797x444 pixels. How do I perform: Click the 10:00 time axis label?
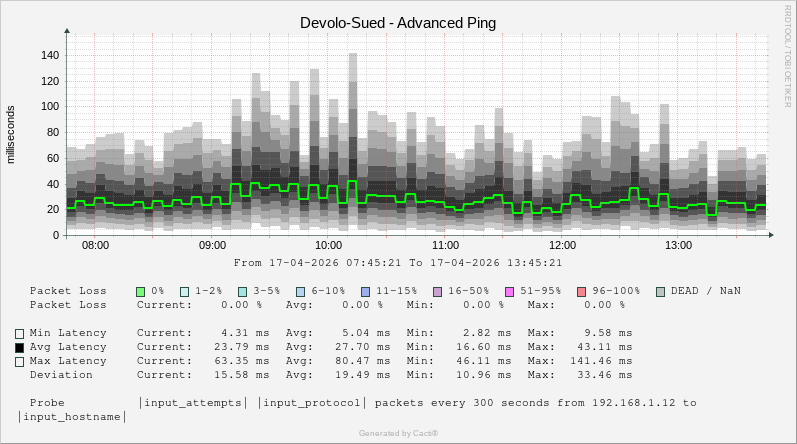[x=329, y=245]
